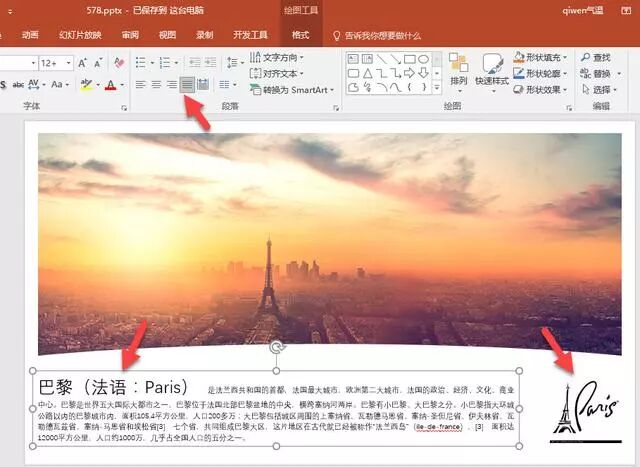The width and height of the screenshot is (640, 467).
Task: Open the numbering style dropdown arrow
Action: pyautogui.click(x=176, y=63)
